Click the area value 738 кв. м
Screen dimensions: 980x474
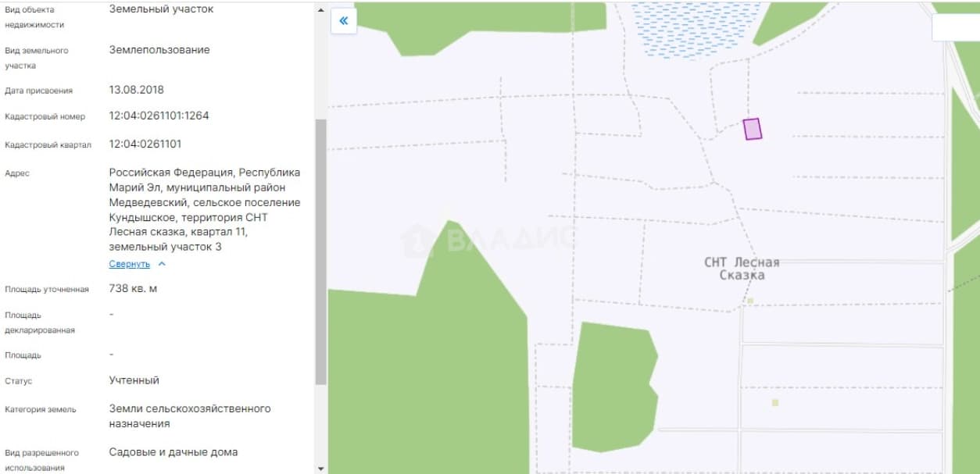[133, 288]
